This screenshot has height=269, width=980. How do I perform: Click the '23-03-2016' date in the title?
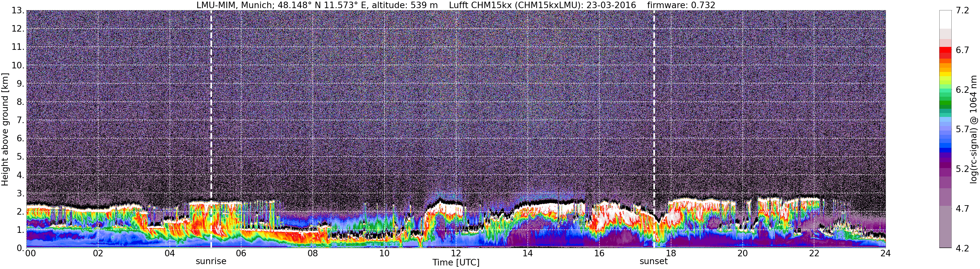click(611, 5)
